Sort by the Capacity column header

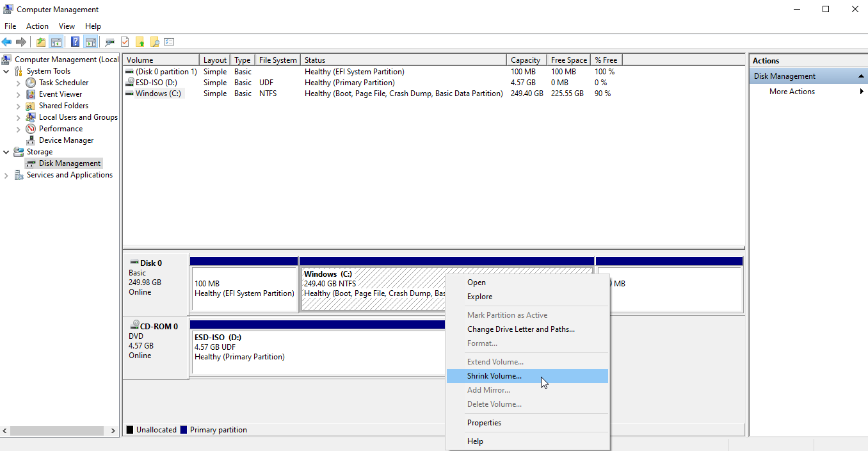pos(527,60)
